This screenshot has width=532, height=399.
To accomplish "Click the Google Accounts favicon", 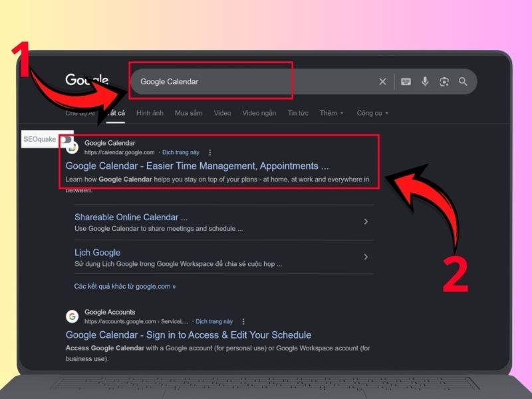I will 72,317.
